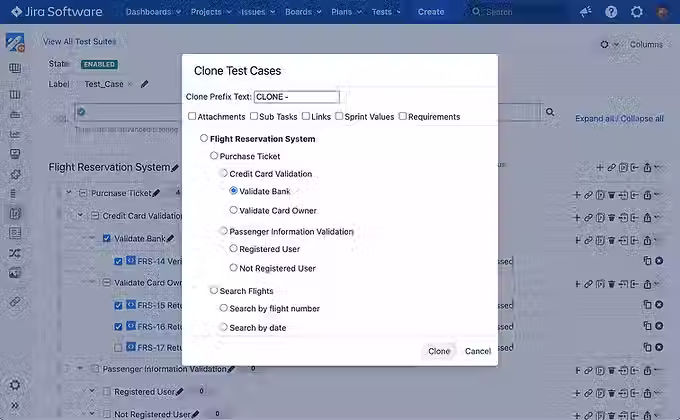Select Validate Bank radio button

tap(233, 190)
